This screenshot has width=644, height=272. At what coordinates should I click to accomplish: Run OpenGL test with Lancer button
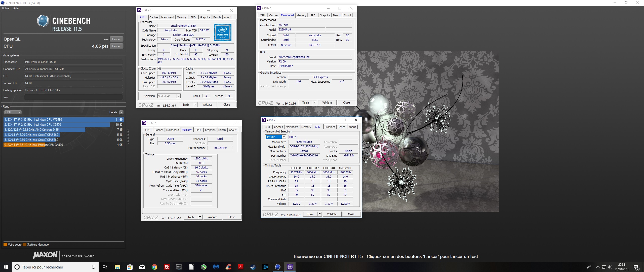point(116,39)
